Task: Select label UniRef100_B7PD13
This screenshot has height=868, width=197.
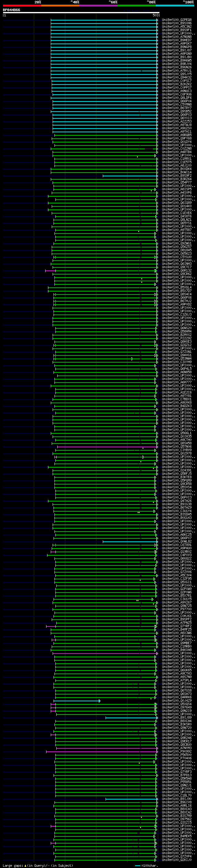Action: tap(177, 775)
